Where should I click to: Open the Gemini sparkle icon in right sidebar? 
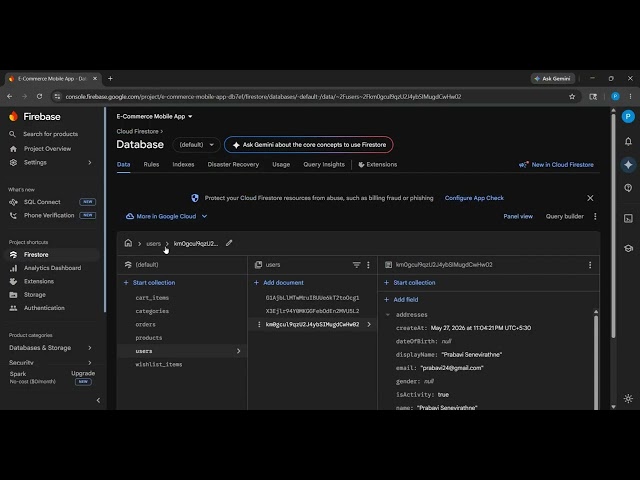[628, 164]
